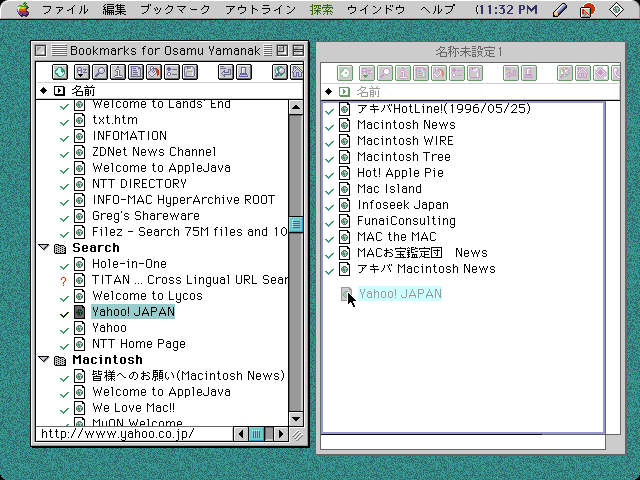
Task: Collapse the Search folder triangle
Action: click(44, 247)
